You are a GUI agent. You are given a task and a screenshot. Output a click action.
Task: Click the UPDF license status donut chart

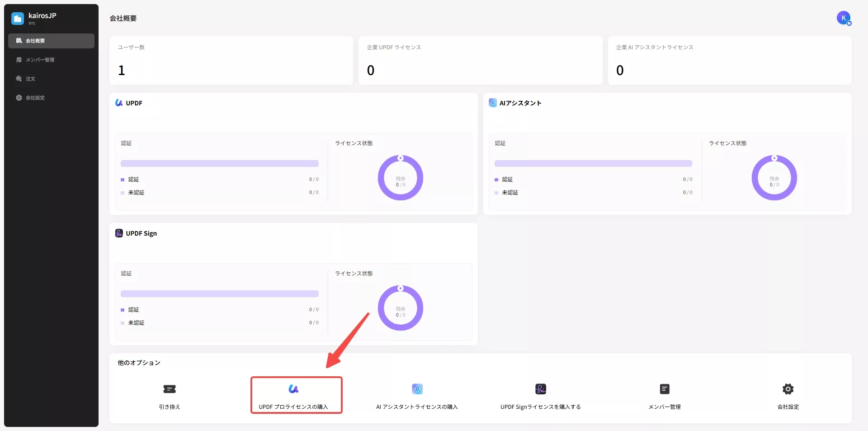point(401,178)
